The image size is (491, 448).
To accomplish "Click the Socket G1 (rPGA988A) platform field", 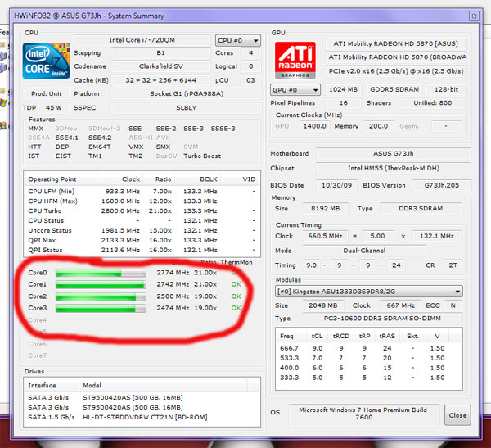I will point(187,93).
